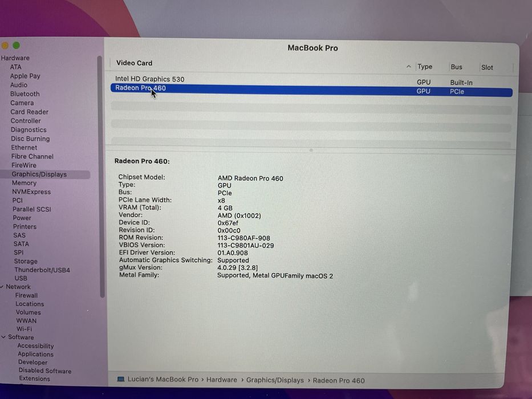The width and height of the screenshot is (532, 399).
Task: Click the Video Card sort arrow
Action: click(408, 67)
